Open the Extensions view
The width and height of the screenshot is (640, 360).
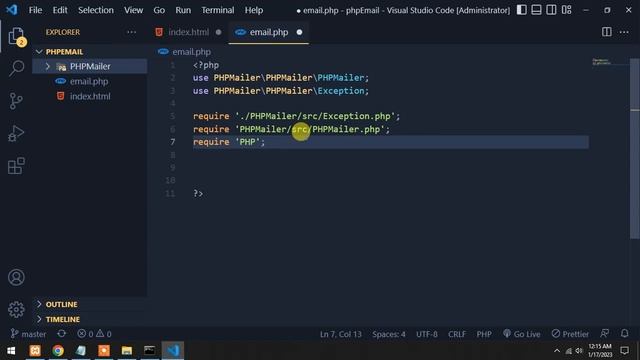(16, 166)
